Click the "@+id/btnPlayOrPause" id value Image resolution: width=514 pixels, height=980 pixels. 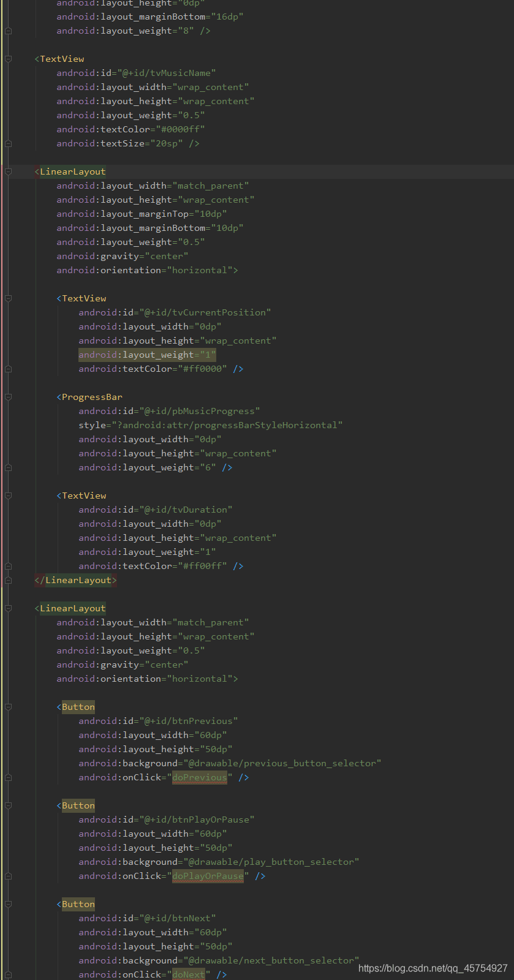click(197, 820)
